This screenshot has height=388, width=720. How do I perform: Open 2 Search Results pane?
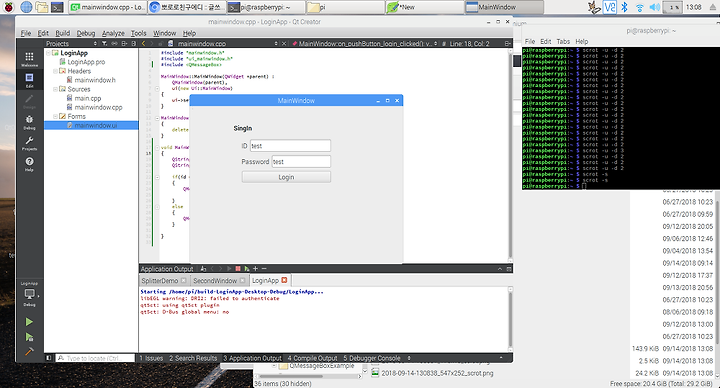click(193, 358)
